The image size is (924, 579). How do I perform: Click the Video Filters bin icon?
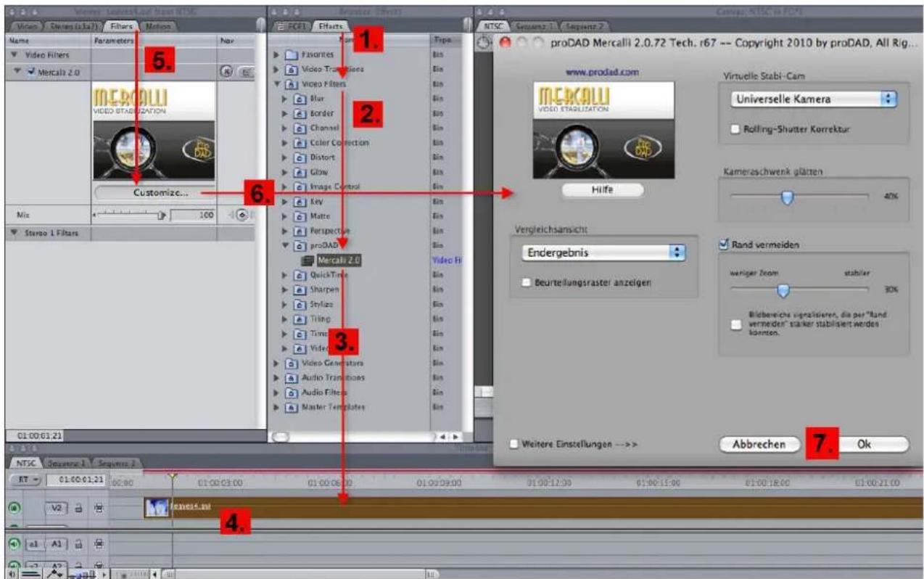pos(290,84)
